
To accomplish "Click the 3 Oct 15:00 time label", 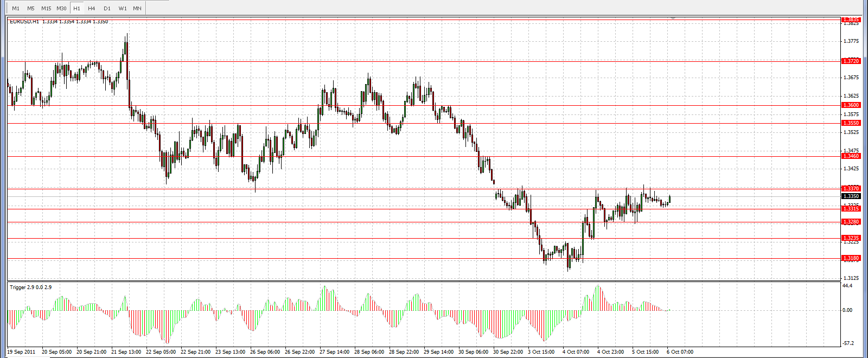I will click(541, 352).
